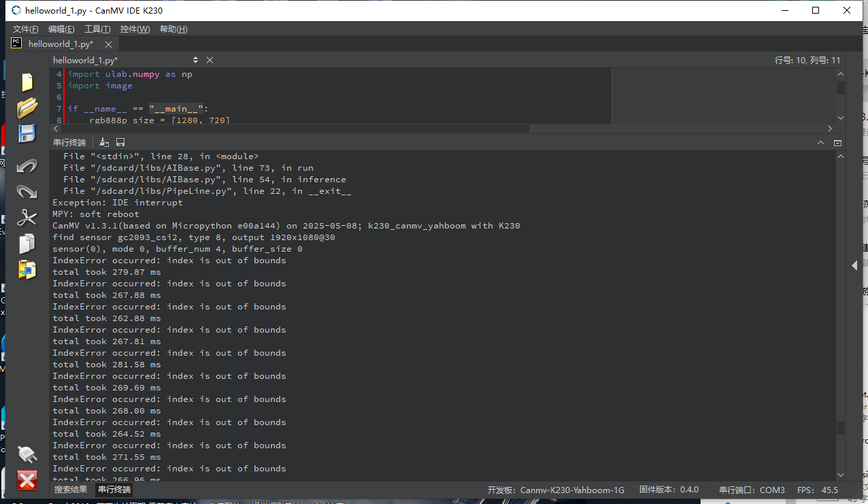868x504 pixels.
Task: Click the 'sensor(0), mode 0' terminal line
Action: [x=178, y=249]
